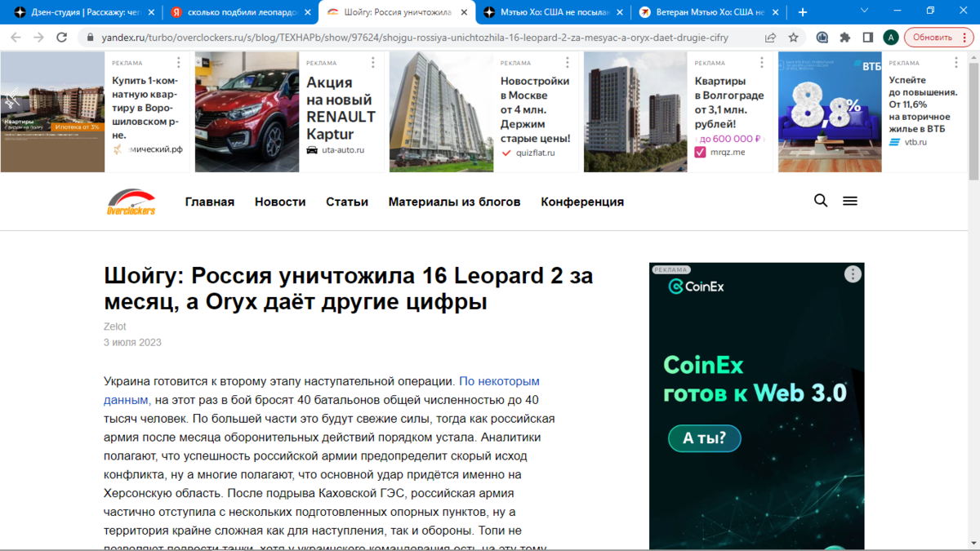Click the article headline about Leopard 2
Viewport: 980px width, 551px height.
click(x=349, y=289)
